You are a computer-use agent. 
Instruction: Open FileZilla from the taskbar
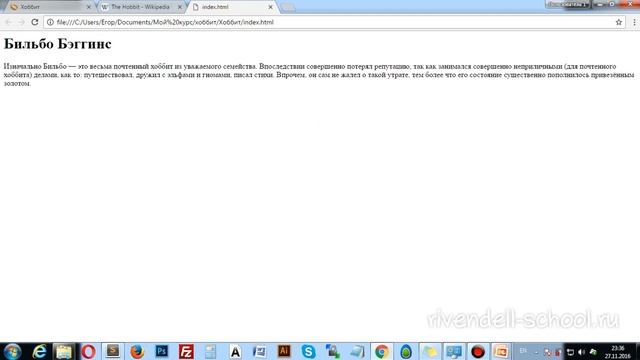[x=186, y=351]
